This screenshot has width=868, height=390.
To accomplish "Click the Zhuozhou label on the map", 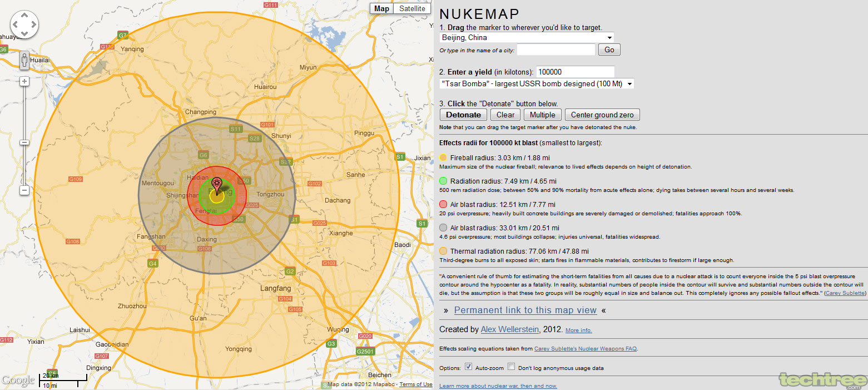I will point(133,306).
